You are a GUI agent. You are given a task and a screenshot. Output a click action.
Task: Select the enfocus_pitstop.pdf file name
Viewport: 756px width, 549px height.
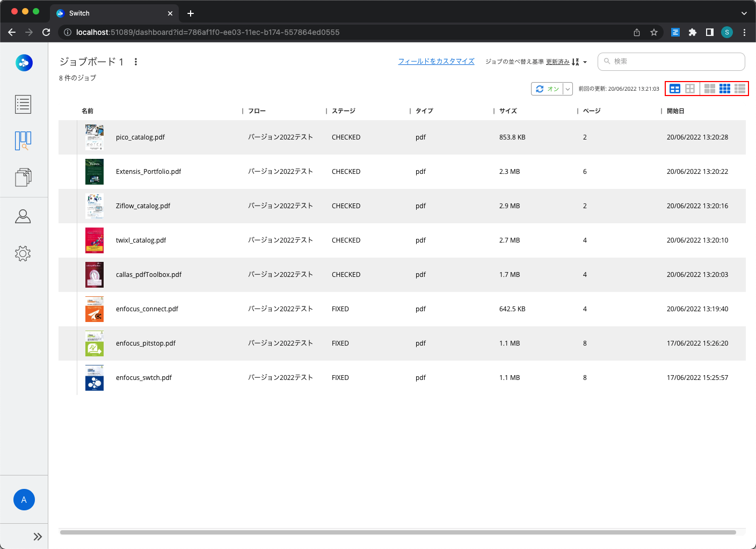146,343
